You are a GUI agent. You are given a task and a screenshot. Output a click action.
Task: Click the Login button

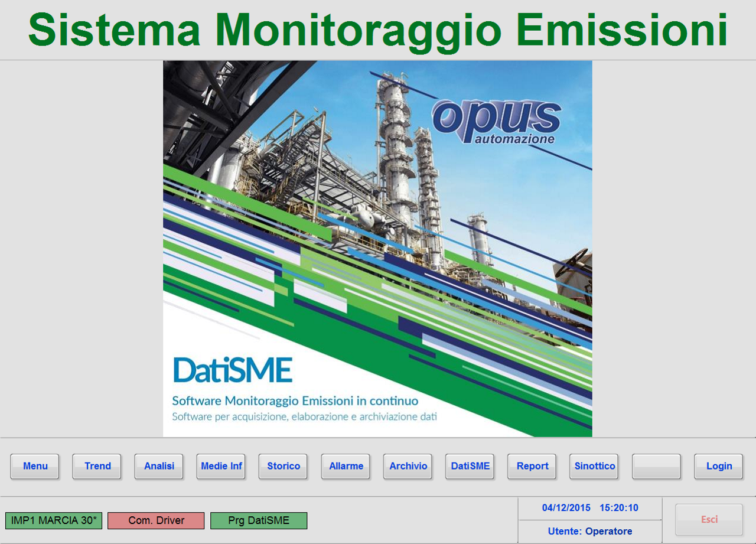719,466
